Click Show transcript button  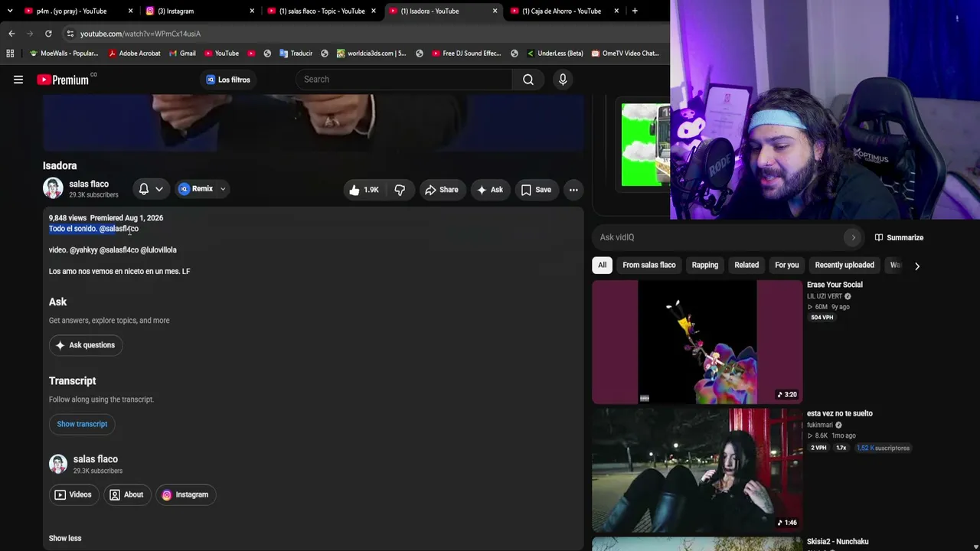[82, 424]
